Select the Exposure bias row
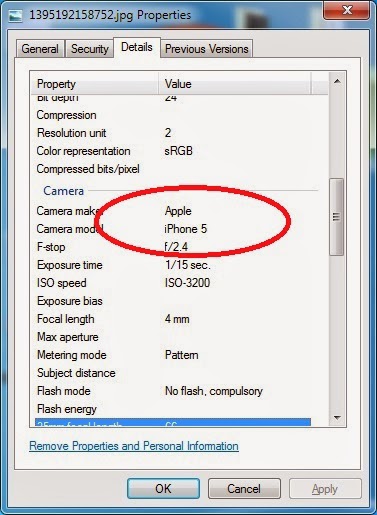Image resolution: width=377 pixels, height=515 pixels. [x=173, y=301]
